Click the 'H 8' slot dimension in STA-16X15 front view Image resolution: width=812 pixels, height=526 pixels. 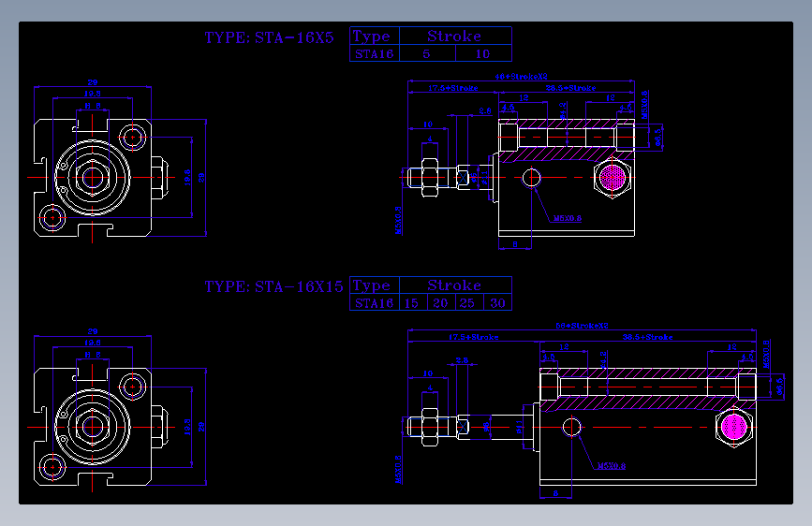point(93,355)
